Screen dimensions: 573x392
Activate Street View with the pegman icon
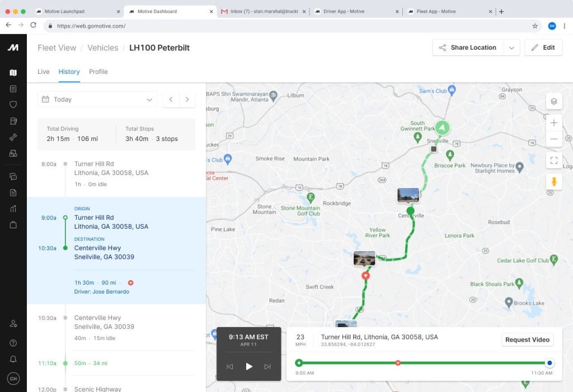coord(553,181)
